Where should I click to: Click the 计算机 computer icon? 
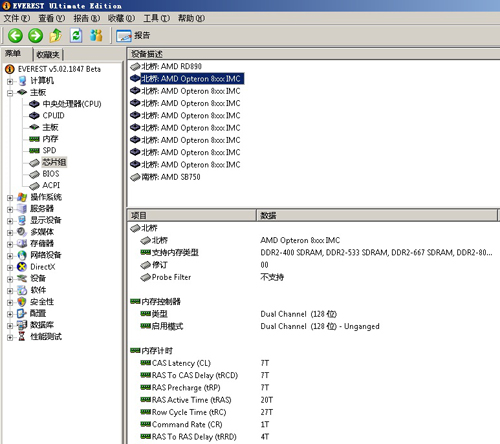pyautogui.click(x=22, y=81)
